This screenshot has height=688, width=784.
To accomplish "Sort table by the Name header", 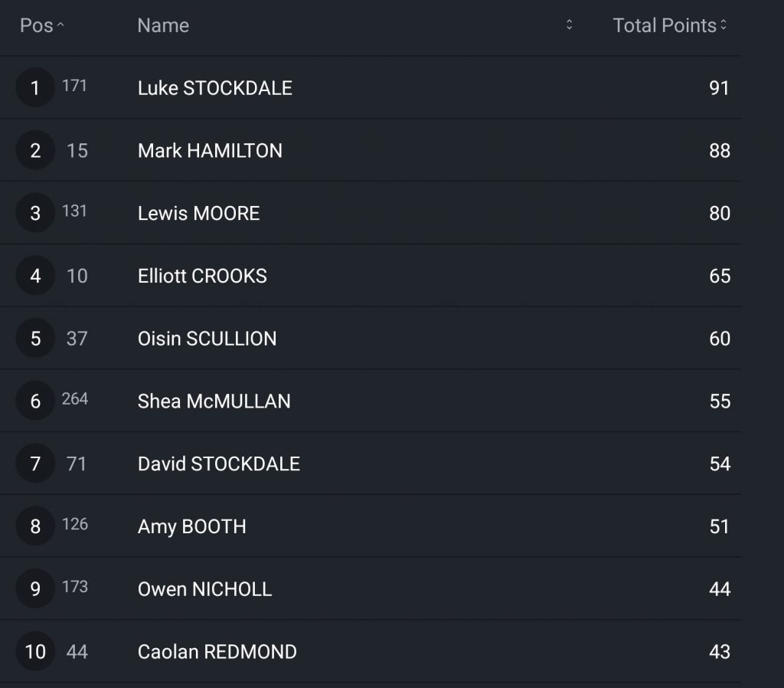I will tap(163, 25).
